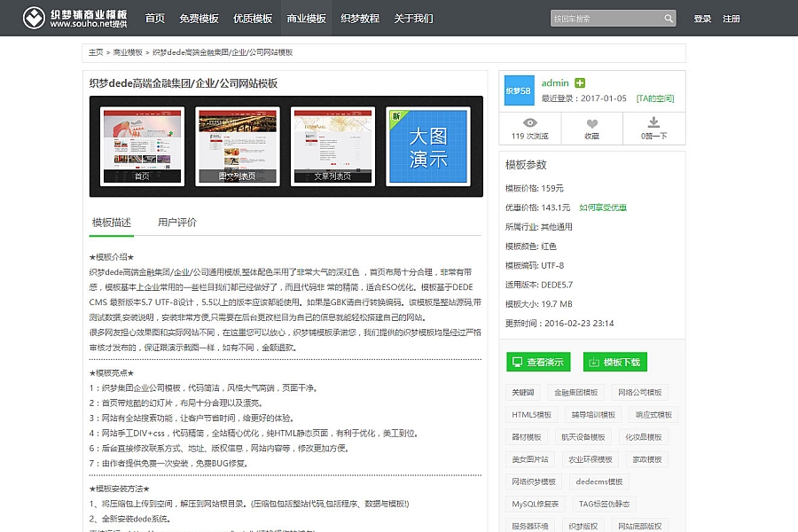Click the eye views icon

[530, 122]
